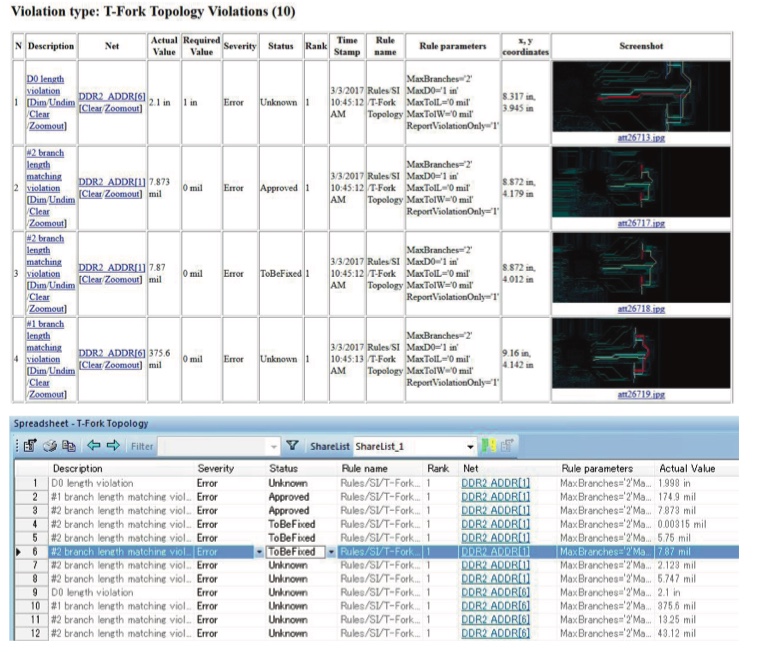Open att26717.jpg screenshot link
Screen dimensions: 761x654
coord(641,223)
